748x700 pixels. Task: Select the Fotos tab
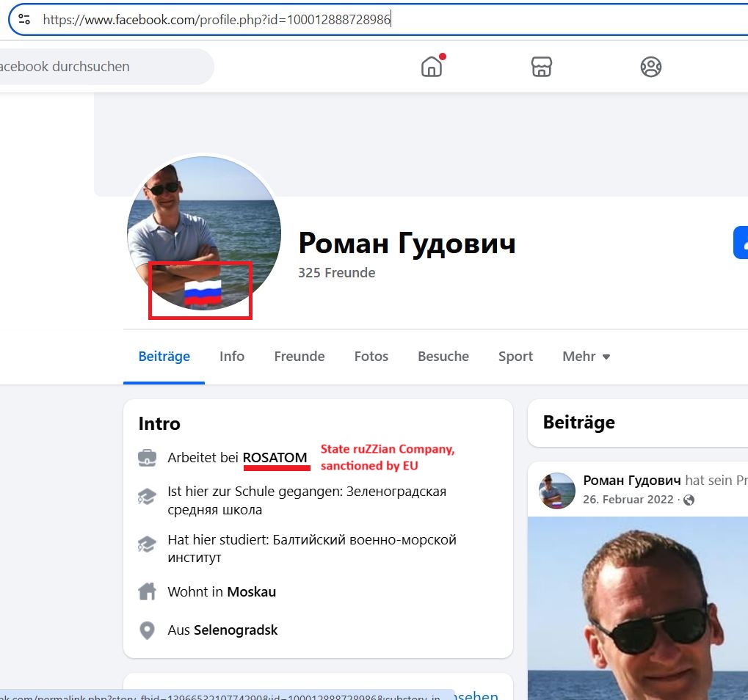coord(371,357)
